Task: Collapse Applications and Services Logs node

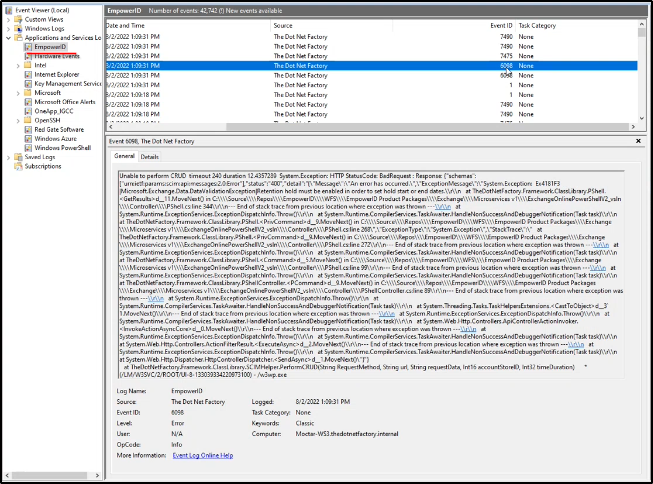Action: point(6,38)
